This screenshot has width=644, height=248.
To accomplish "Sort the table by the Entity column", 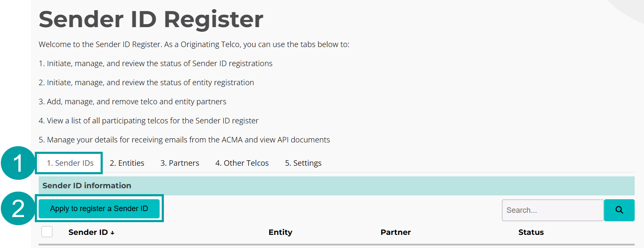I will 280,232.
